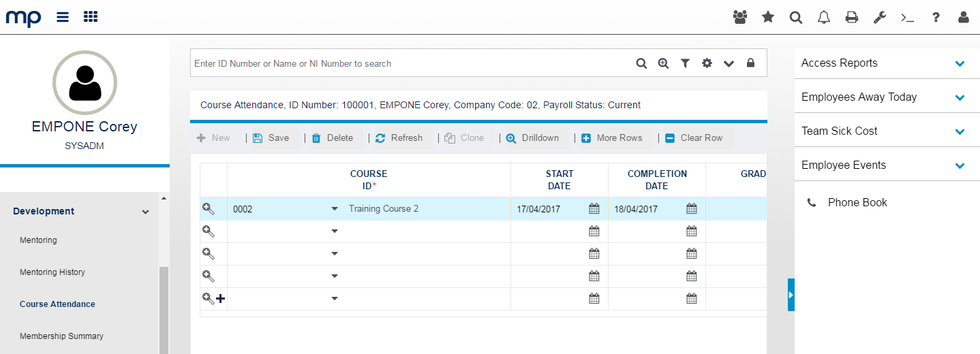Screen dimensions: 980x354
Task: Click the filter funnel icon in search bar
Action: (685, 63)
